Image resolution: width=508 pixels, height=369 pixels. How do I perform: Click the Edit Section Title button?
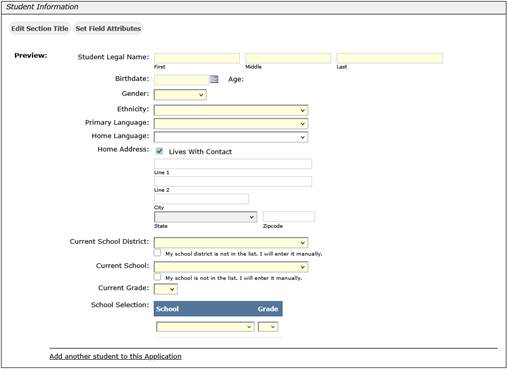(40, 29)
